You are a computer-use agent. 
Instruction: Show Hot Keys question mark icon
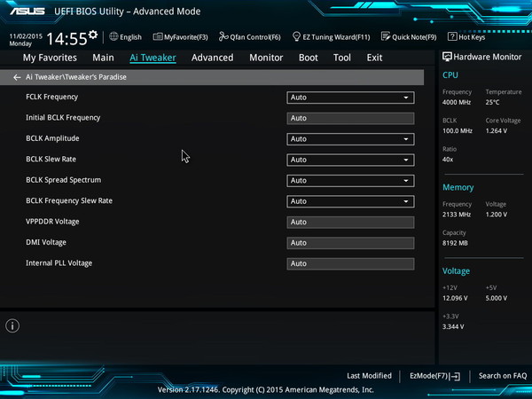coord(452,36)
